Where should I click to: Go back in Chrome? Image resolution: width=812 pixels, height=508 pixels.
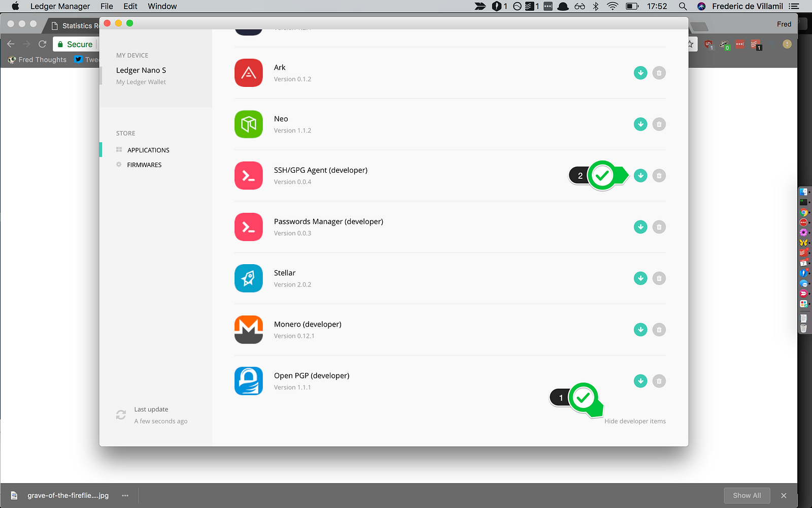tap(11, 44)
